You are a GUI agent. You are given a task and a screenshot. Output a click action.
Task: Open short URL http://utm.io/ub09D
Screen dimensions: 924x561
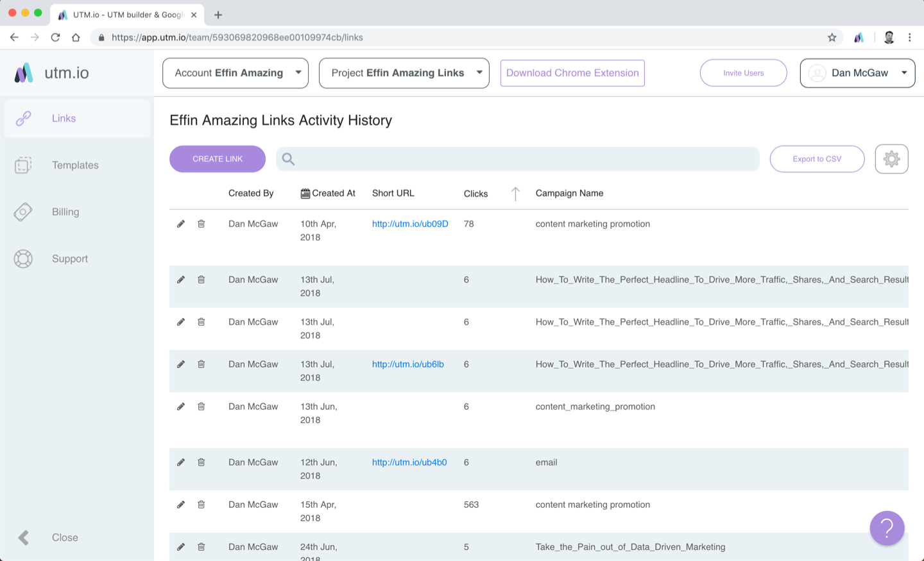(410, 224)
